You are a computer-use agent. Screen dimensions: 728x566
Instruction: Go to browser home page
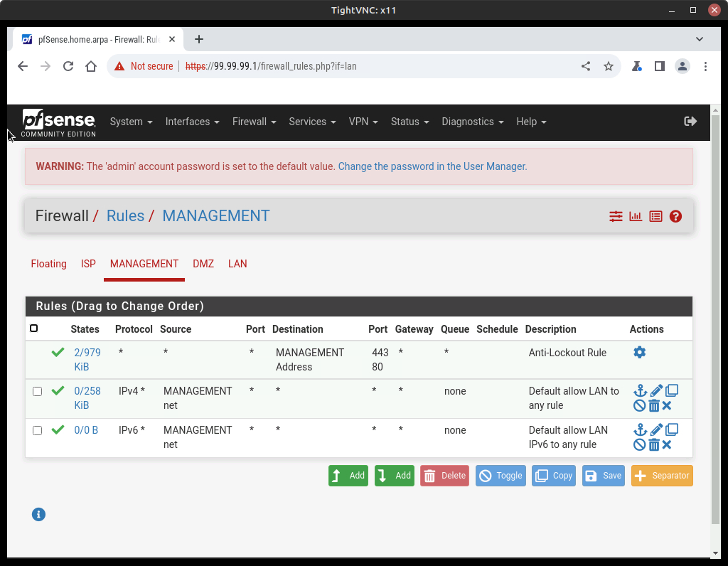(91, 66)
